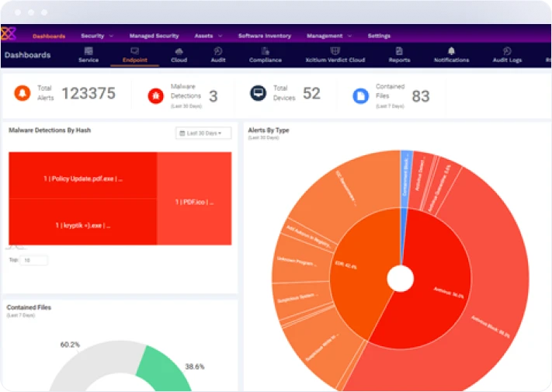552x392 pixels.
Task: Open Settings from the top navigation
Action: (x=379, y=36)
